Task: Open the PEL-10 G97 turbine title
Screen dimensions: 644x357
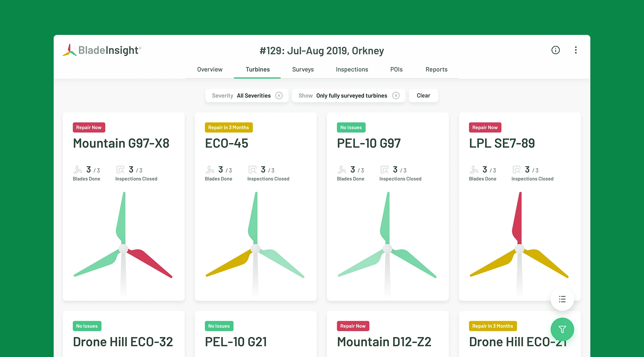Action: [369, 143]
